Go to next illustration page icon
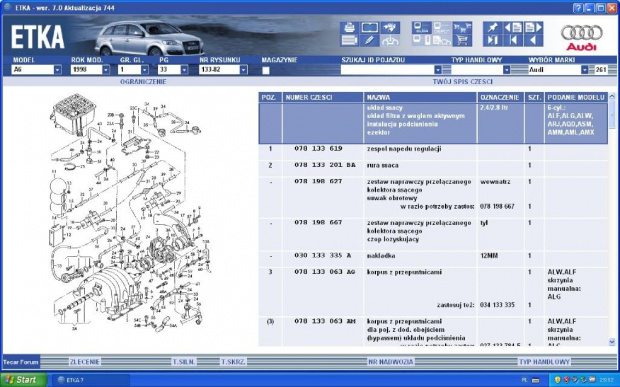Image resolution: width=620 pixels, height=387 pixels. pyautogui.click(x=533, y=28)
